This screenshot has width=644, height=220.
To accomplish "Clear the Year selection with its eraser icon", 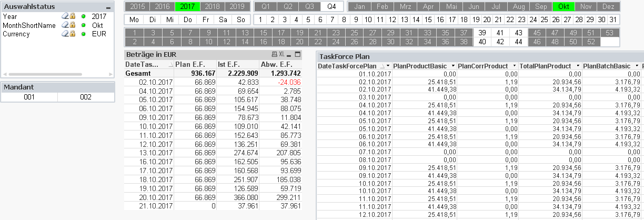I will (64, 17).
